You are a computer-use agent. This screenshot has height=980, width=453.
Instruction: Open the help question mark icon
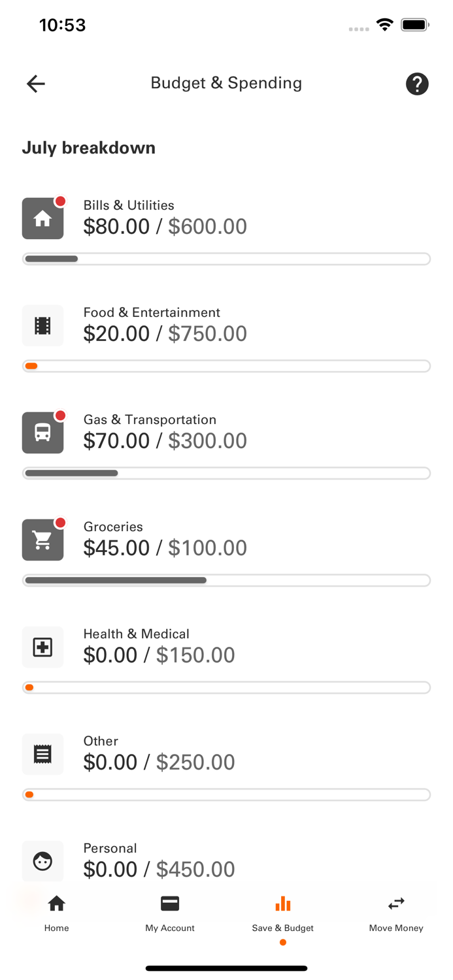click(417, 84)
